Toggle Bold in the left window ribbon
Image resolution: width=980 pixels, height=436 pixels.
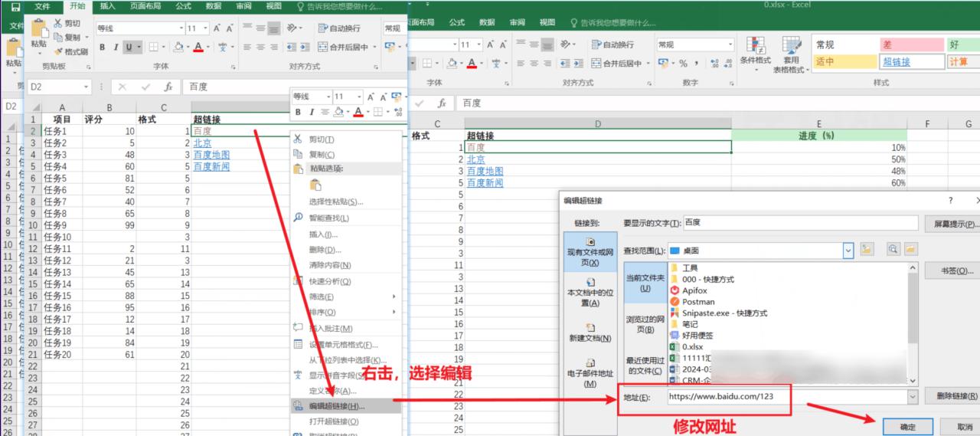[x=103, y=48]
